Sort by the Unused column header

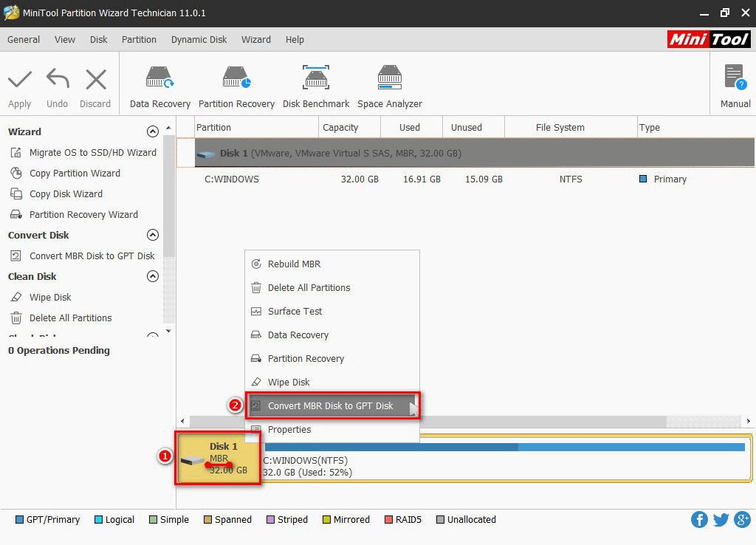[473, 127]
